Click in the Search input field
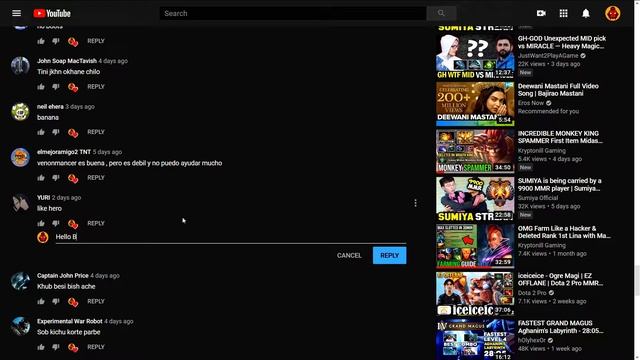The width and height of the screenshot is (640, 360). (293, 13)
